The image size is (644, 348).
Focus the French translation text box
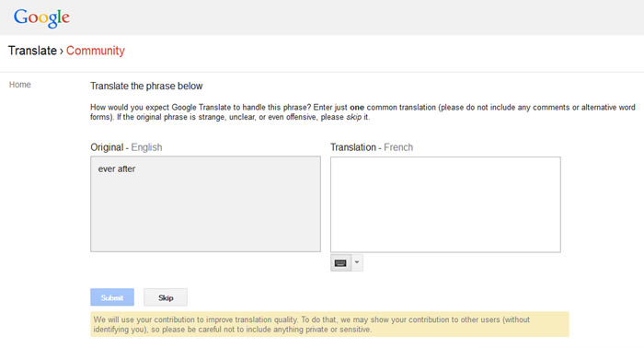[445, 204]
